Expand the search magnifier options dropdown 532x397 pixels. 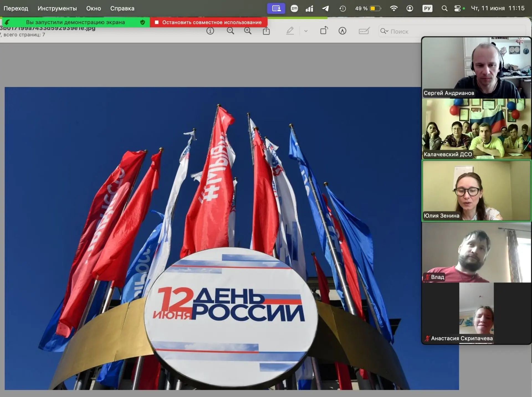pyautogui.click(x=384, y=31)
